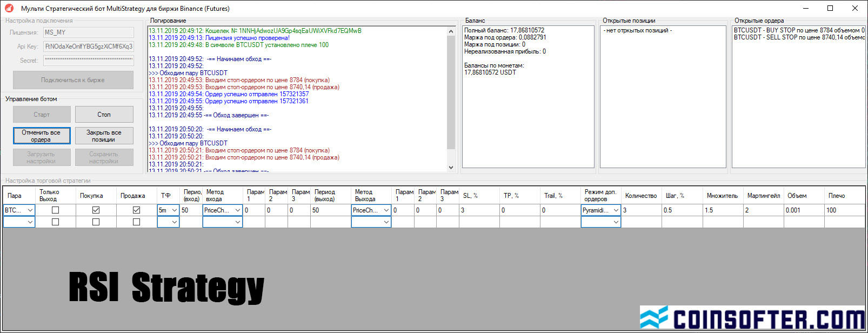This screenshot has height=333, width=868.
Task: Click Отменить все ордера button
Action: pos(42,136)
